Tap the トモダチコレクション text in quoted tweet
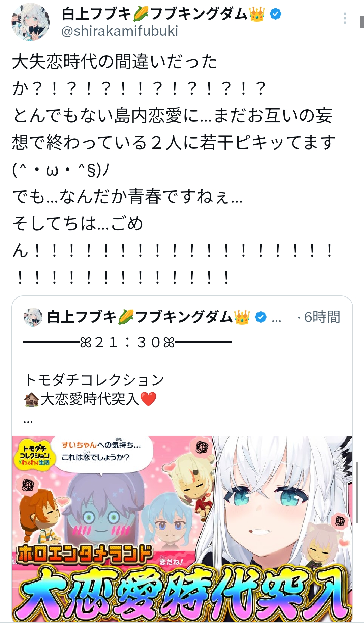This screenshot has width=364, height=624. point(94,380)
